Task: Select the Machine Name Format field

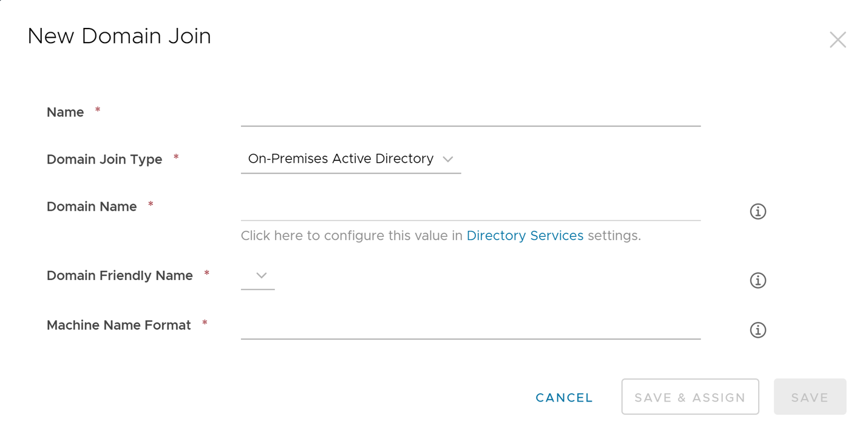Action: click(x=470, y=327)
